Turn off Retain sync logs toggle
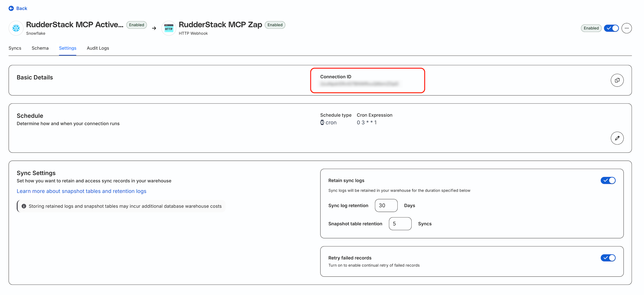This screenshot has height=295, width=644. coord(608,180)
